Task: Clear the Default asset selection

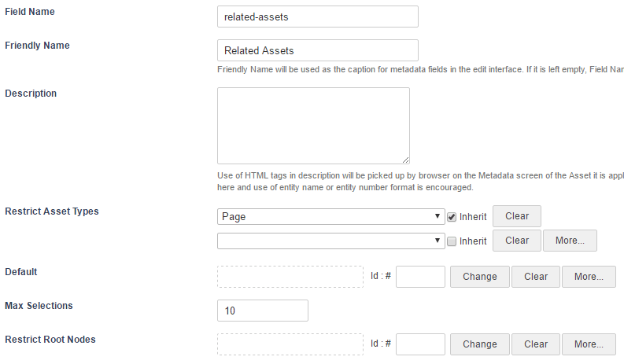Action: tap(536, 277)
